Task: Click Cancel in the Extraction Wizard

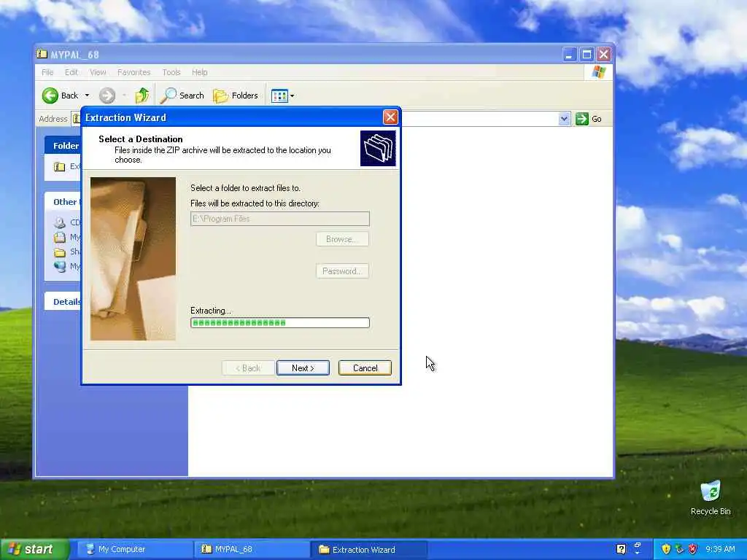Action: coord(365,368)
